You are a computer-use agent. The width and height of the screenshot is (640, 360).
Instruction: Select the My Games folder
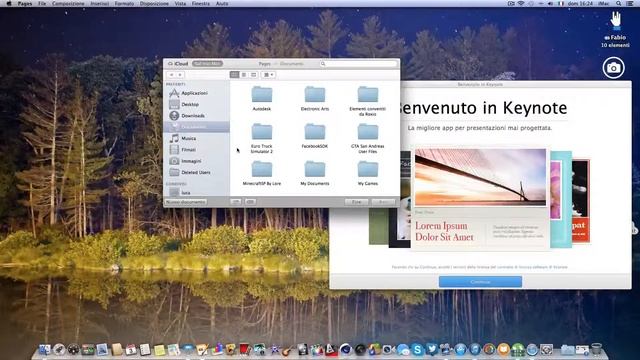point(368,173)
